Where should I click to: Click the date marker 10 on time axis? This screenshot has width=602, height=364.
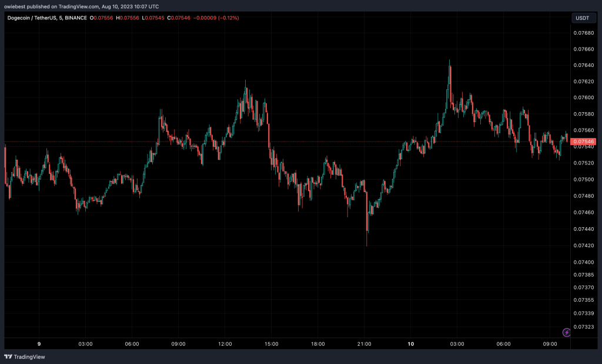[x=411, y=344]
